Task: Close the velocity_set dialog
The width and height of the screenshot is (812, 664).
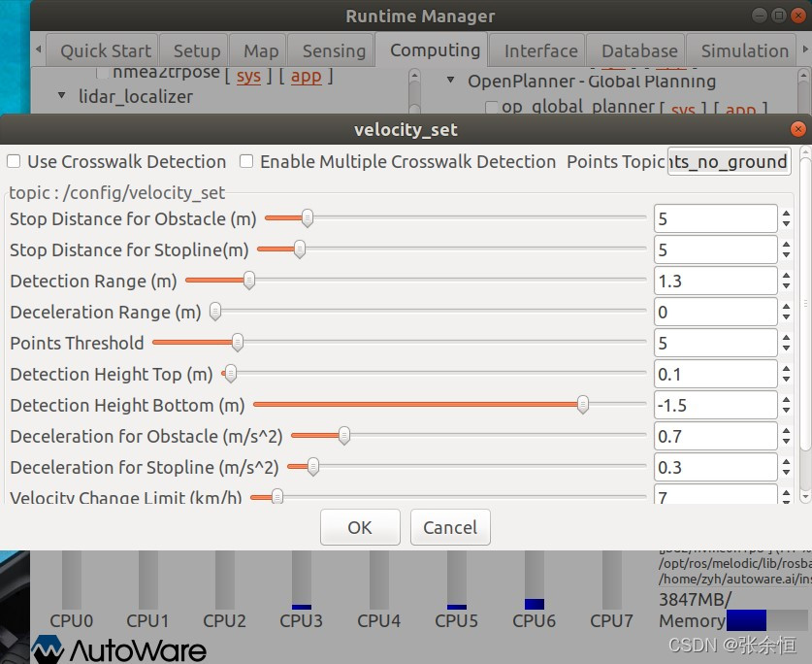Action: tap(798, 129)
